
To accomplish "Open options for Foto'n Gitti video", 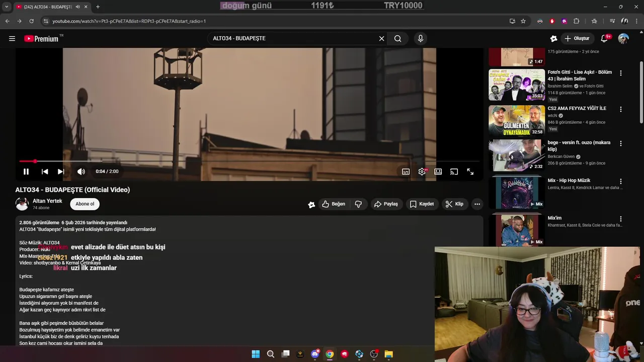I will [x=620, y=73].
